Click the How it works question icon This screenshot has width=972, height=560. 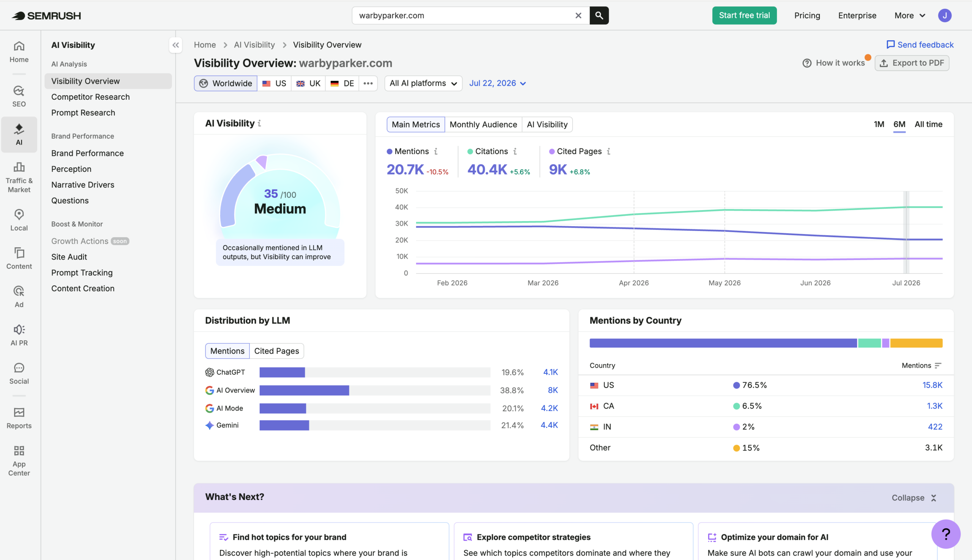tap(806, 63)
